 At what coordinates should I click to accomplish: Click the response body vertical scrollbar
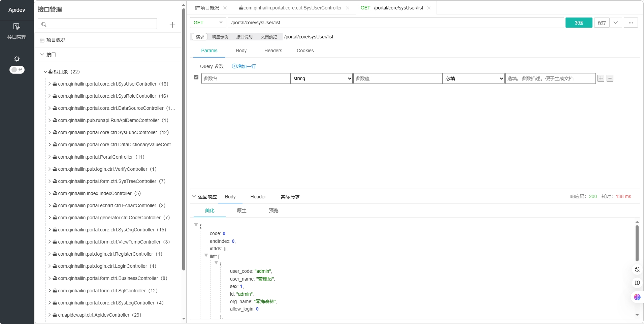point(637,243)
